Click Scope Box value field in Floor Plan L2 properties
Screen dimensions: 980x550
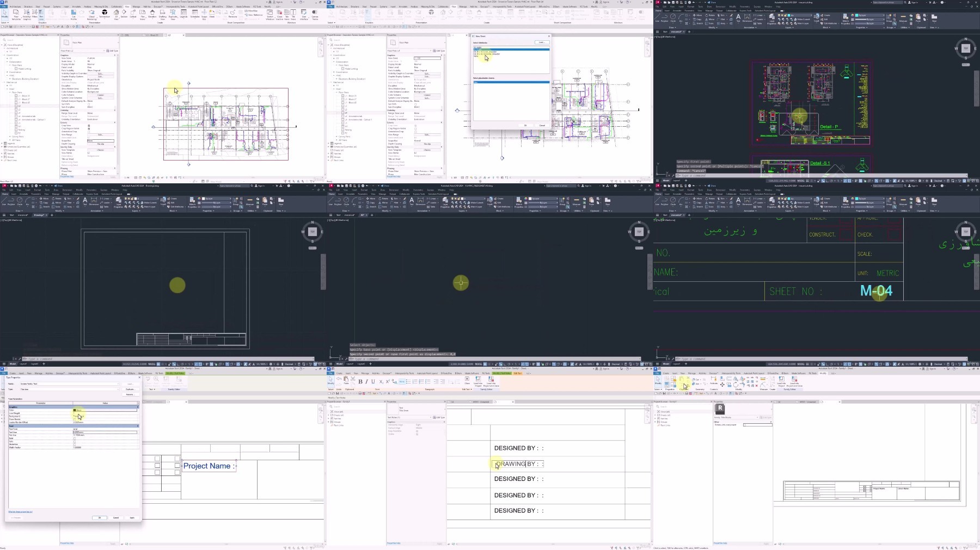coord(101,141)
